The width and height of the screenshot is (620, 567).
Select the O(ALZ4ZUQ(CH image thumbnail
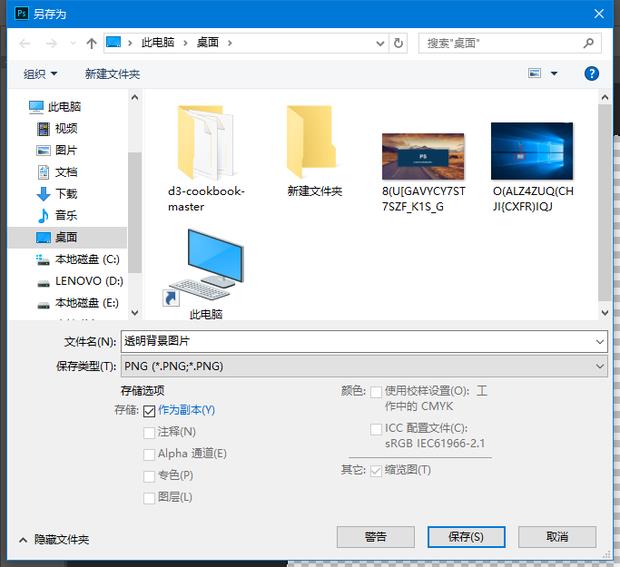click(x=532, y=151)
